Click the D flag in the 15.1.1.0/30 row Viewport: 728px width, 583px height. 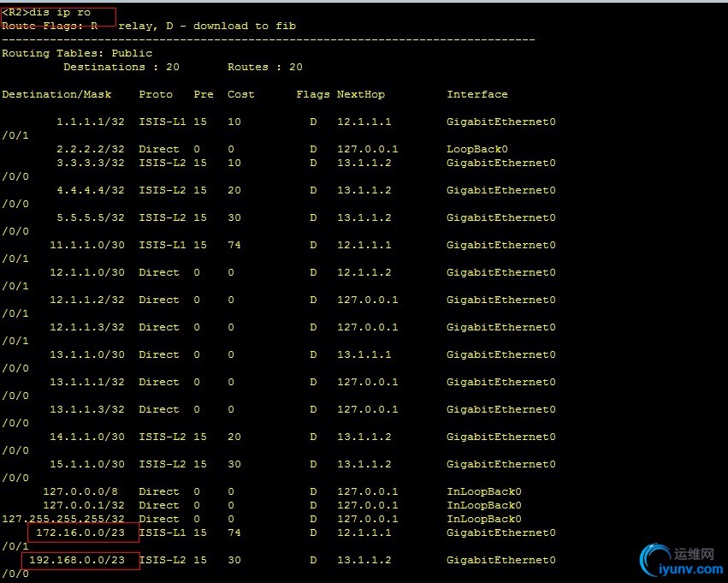(x=313, y=464)
